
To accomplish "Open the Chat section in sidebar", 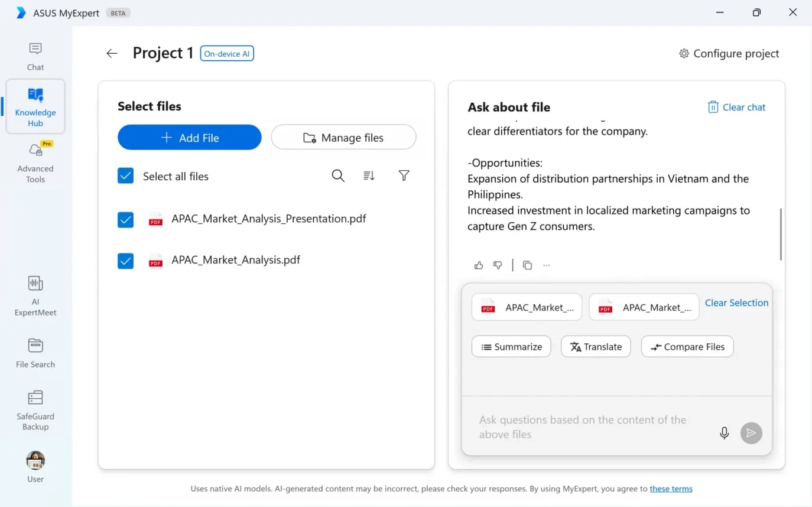I will tap(35, 56).
